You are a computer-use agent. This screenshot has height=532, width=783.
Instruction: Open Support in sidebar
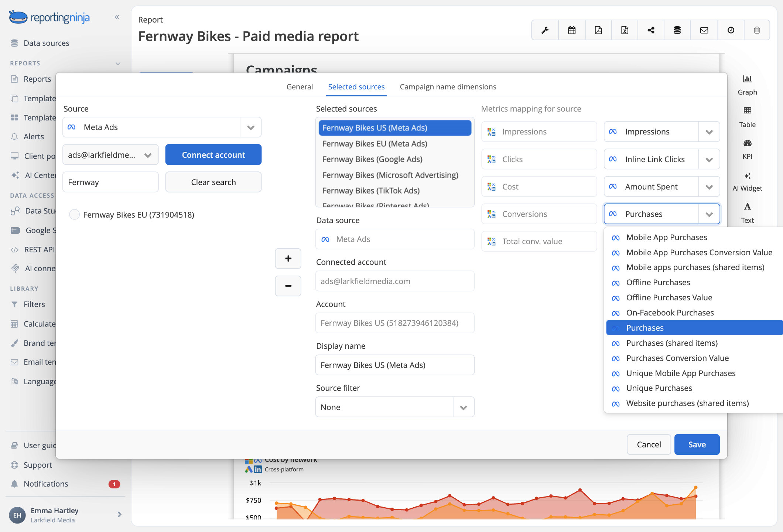(x=32, y=465)
